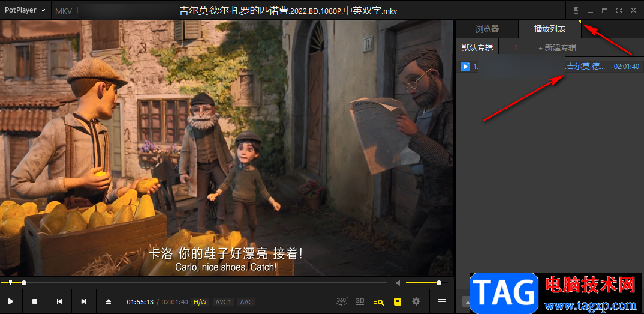Switch to the 浏览器 tab
644x314 pixels.
(x=487, y=29)
